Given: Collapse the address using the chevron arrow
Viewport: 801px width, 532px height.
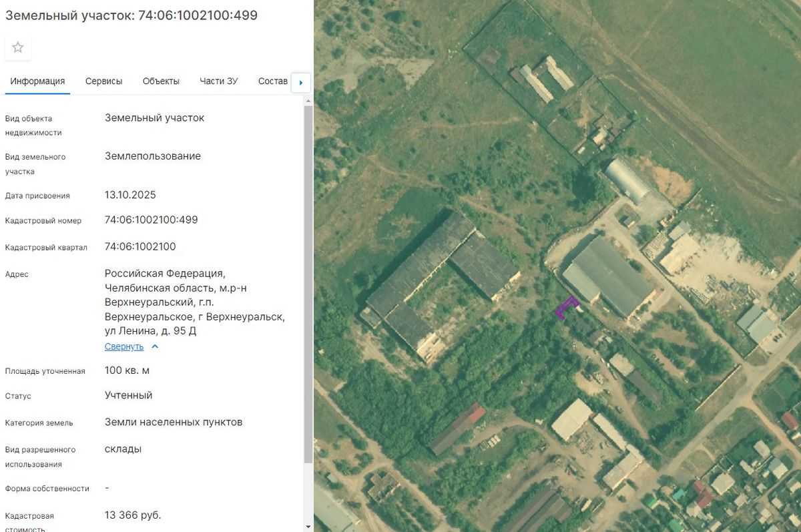Looking at the screenshot, I should (x=155, y=346).
